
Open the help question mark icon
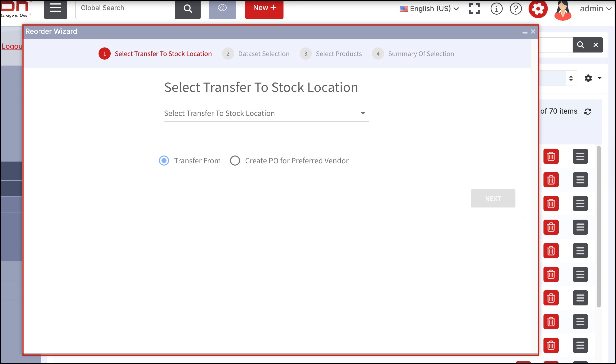(516, 9)
